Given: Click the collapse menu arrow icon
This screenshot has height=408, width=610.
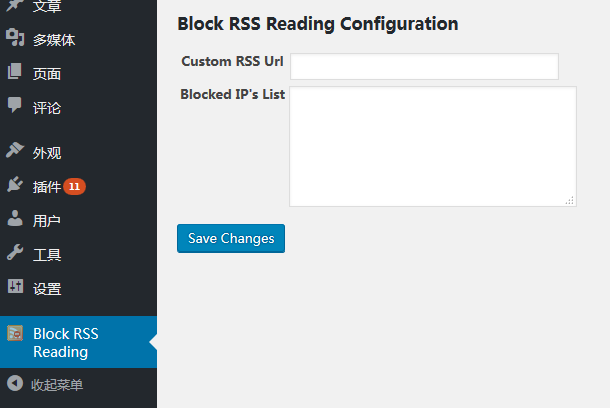Looking at the screenshot, I should pos(15,384).
